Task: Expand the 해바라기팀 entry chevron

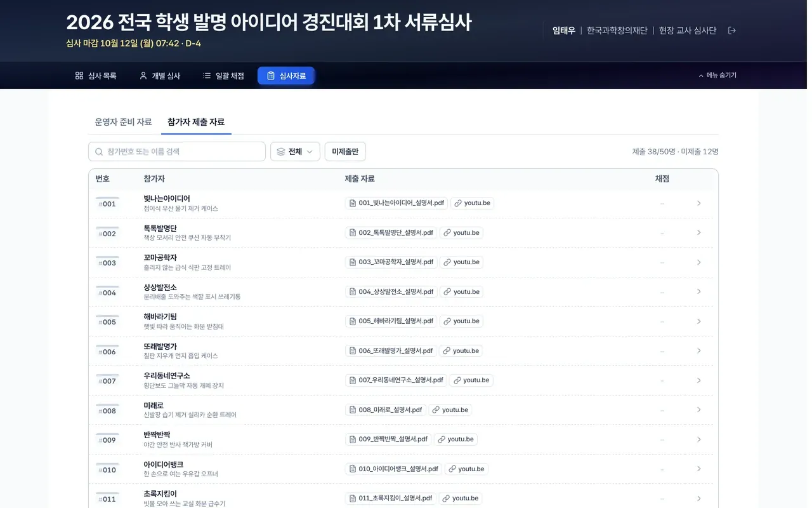Action: pos(698,321)
